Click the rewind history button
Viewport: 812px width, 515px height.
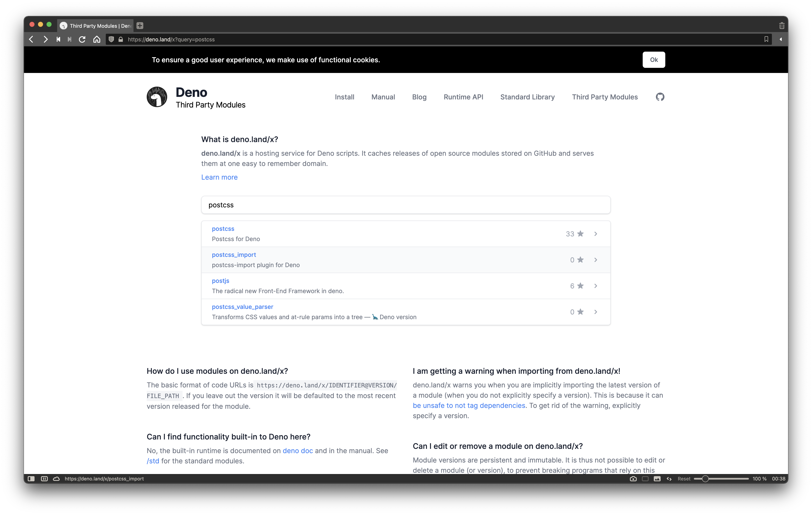click(58, 39)
